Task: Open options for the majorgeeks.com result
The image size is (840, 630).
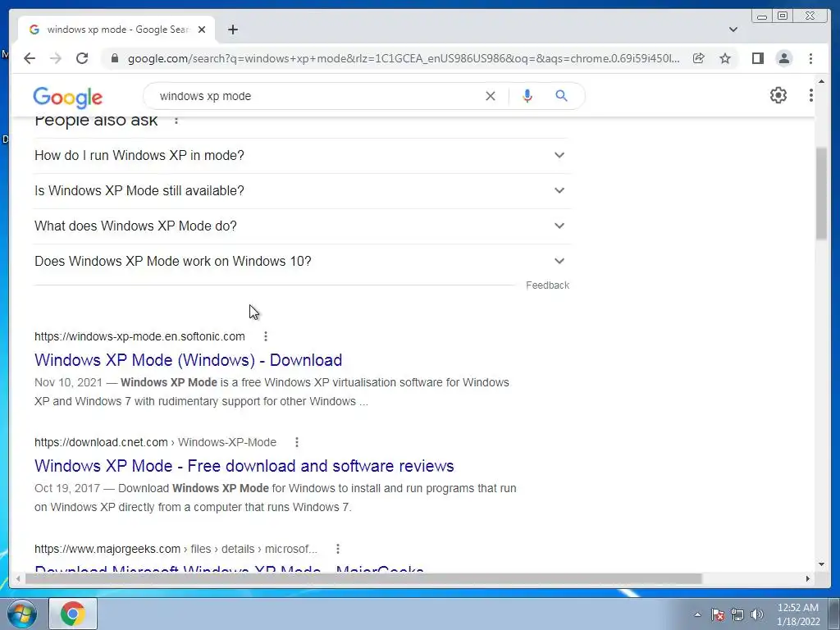Action: click(338, 549)
